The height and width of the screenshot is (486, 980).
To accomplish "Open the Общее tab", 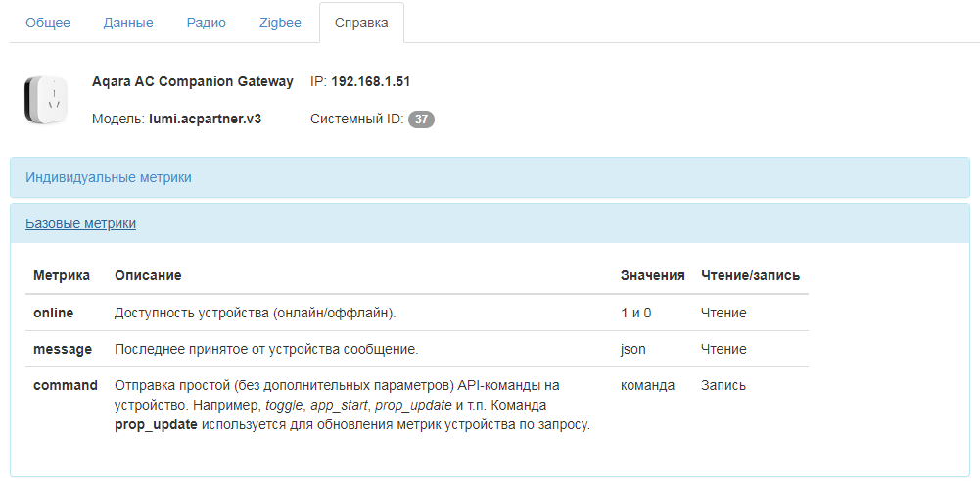I will pyautogui.click(x=48, y=23).
